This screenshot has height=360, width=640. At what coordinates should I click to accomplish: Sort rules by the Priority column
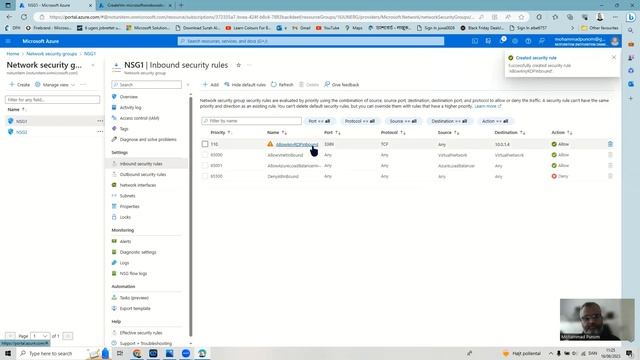(x=220, y=133)
